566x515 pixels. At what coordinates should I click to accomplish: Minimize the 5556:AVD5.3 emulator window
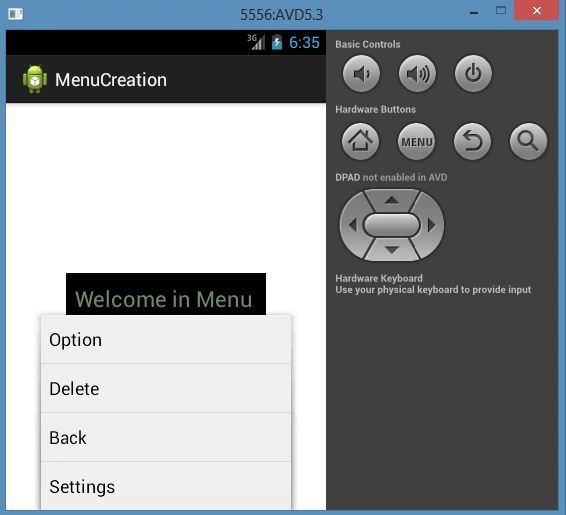474,12
